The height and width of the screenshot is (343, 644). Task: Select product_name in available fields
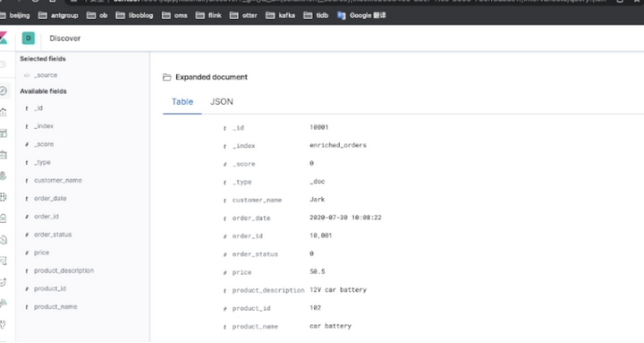pos(55,307)
